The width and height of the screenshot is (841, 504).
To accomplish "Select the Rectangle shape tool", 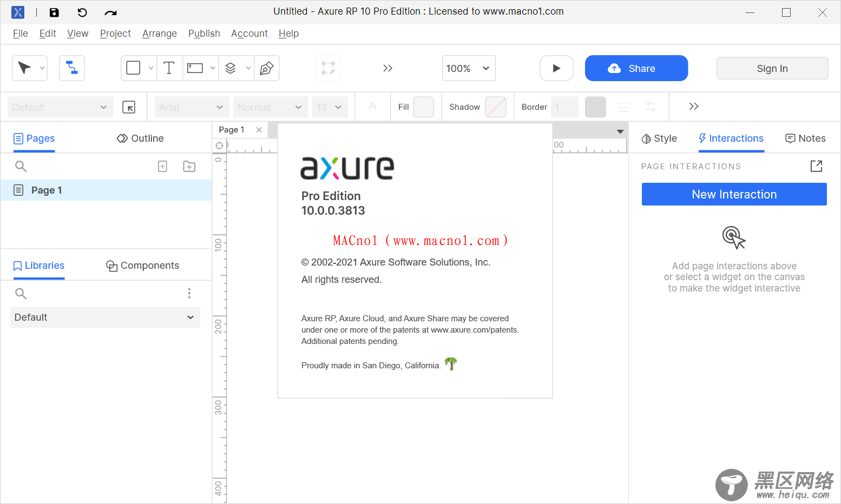I will click(x=133, y=68).
